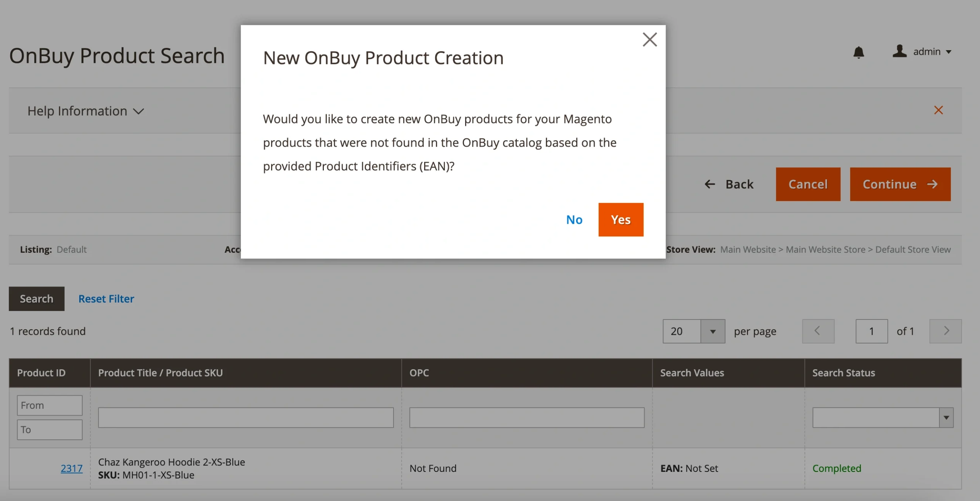
Task: Click the dark Search button
Action: coord(36,299)
